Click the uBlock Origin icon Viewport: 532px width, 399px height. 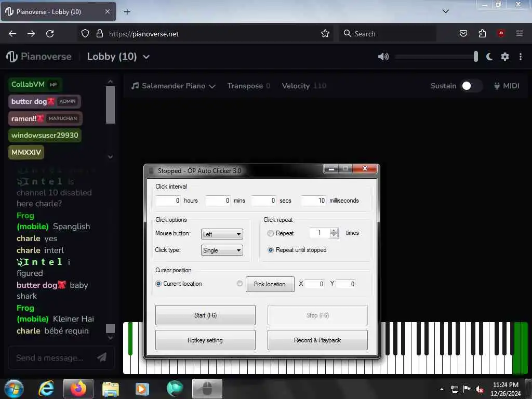(x=501, y=33)
